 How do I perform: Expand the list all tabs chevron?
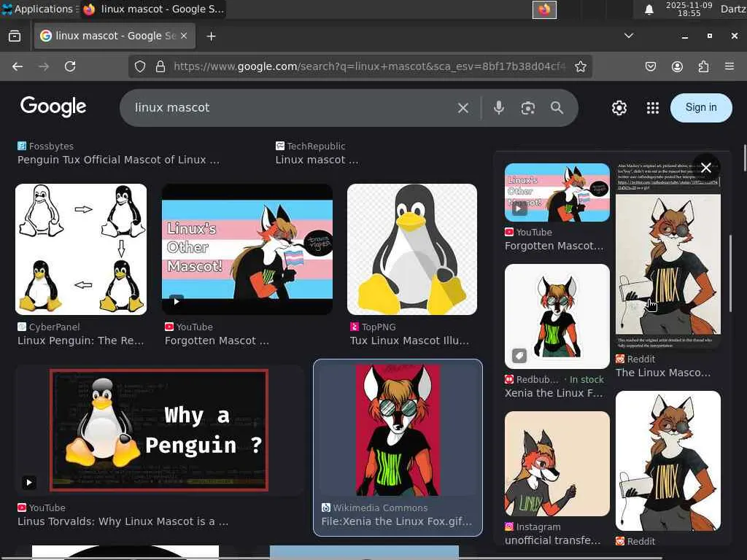click(x=629, y=36)
